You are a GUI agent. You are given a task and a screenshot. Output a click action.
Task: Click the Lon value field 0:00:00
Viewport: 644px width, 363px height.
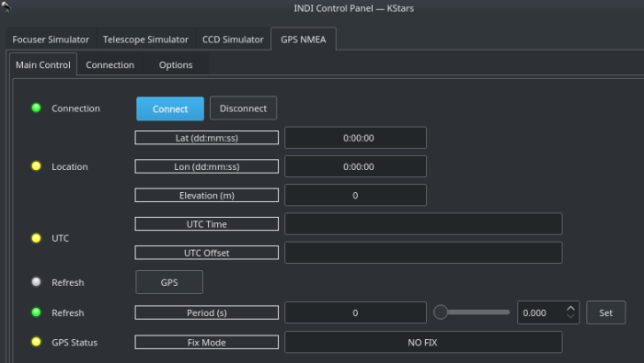pos(356,166)
